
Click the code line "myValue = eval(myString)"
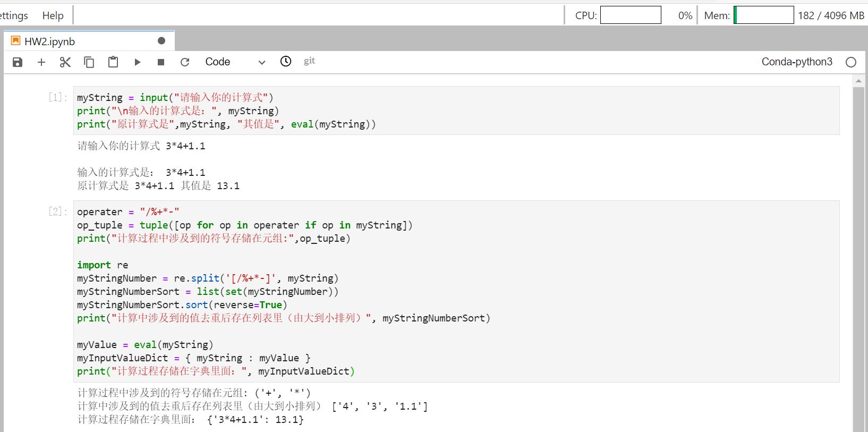click(145, 345)
